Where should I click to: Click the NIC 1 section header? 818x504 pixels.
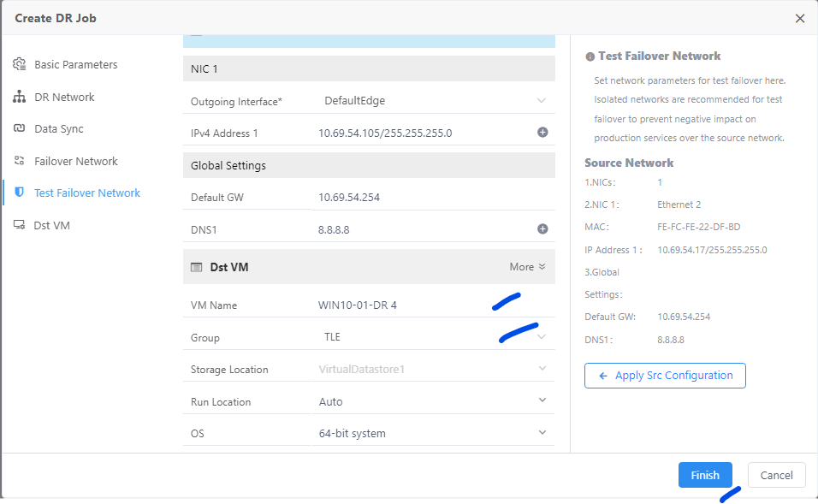pos(369,68)
